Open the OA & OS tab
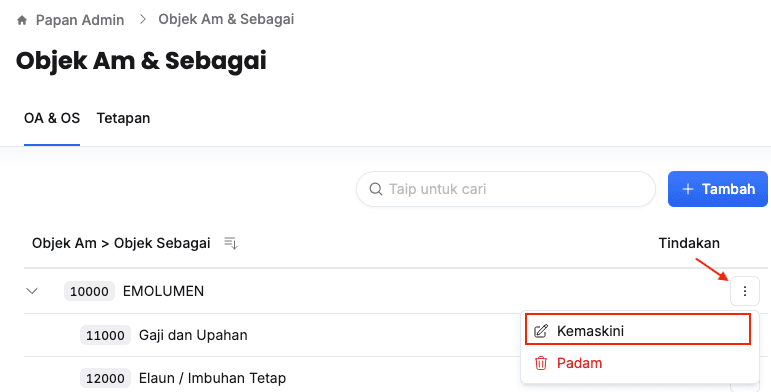This screenshot has width=771, height=392. (x=52, y=118)
